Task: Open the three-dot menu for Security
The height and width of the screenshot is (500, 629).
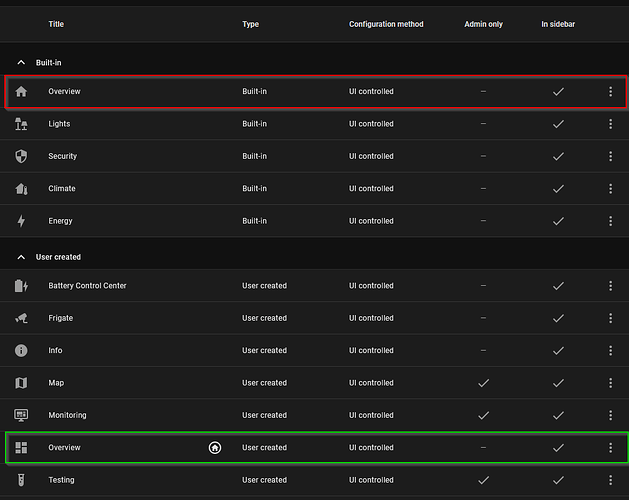Action: 611,156
